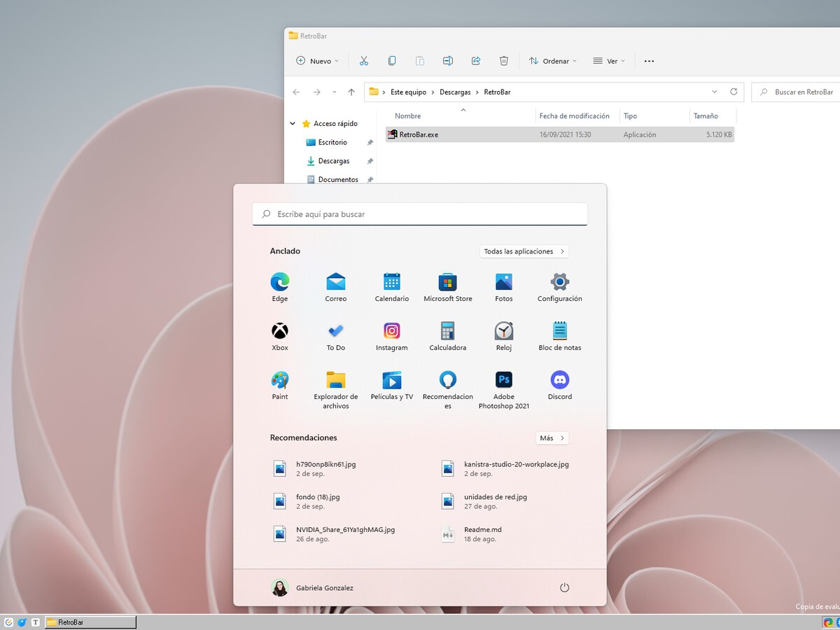Open the Ordenar sort dropdown
Viewport: 840px width, 630px height.
point(552,61)
